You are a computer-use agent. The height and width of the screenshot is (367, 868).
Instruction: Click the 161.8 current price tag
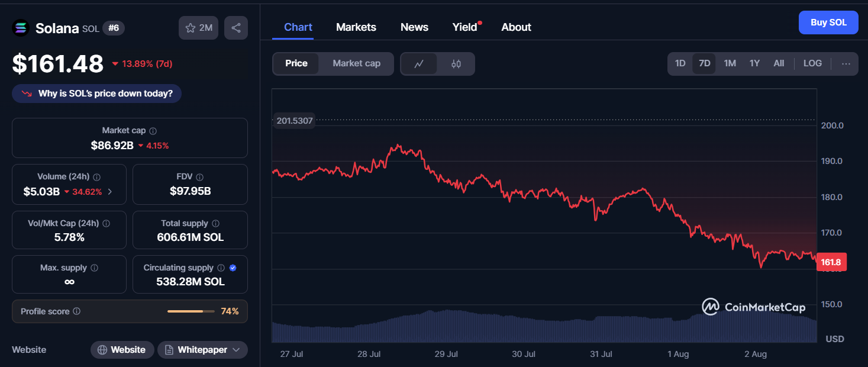(x=831, y=261)
